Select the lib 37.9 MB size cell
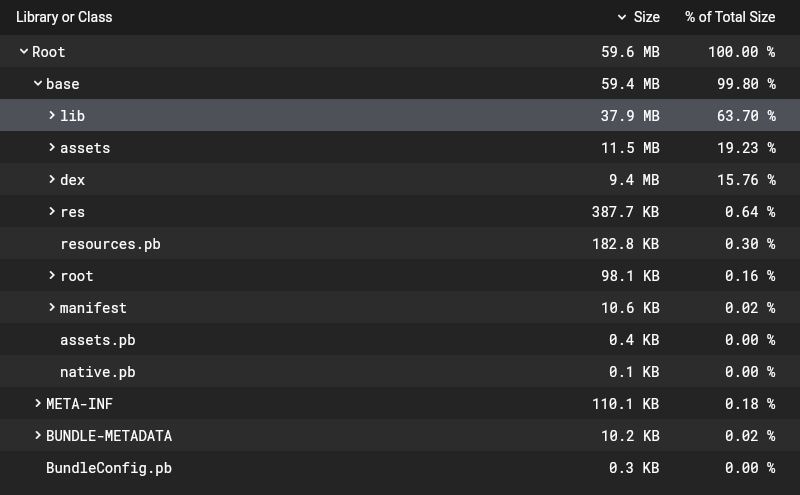800x495 pixels. 630,116
